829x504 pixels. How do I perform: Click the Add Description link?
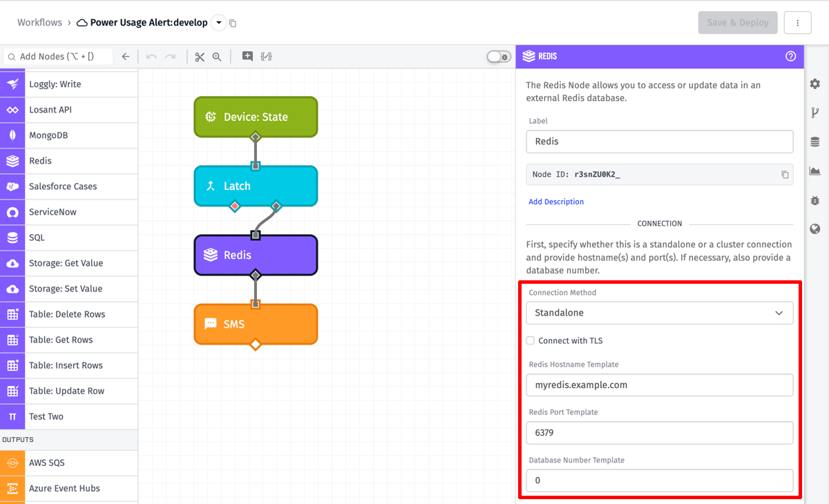point(556,202)
